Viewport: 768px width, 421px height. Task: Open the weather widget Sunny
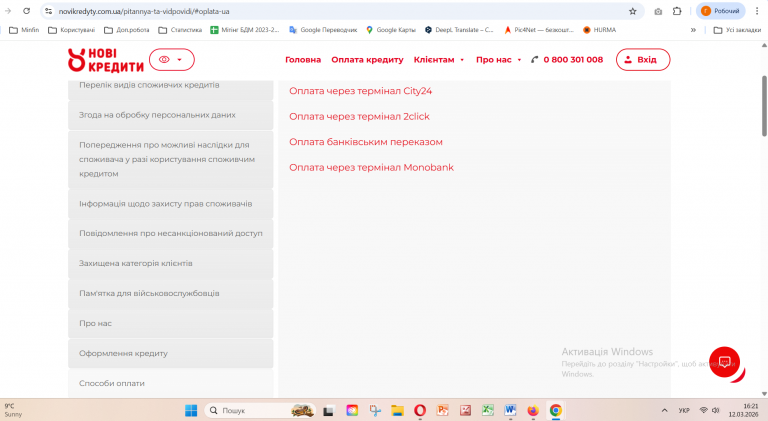pos(13,410)
